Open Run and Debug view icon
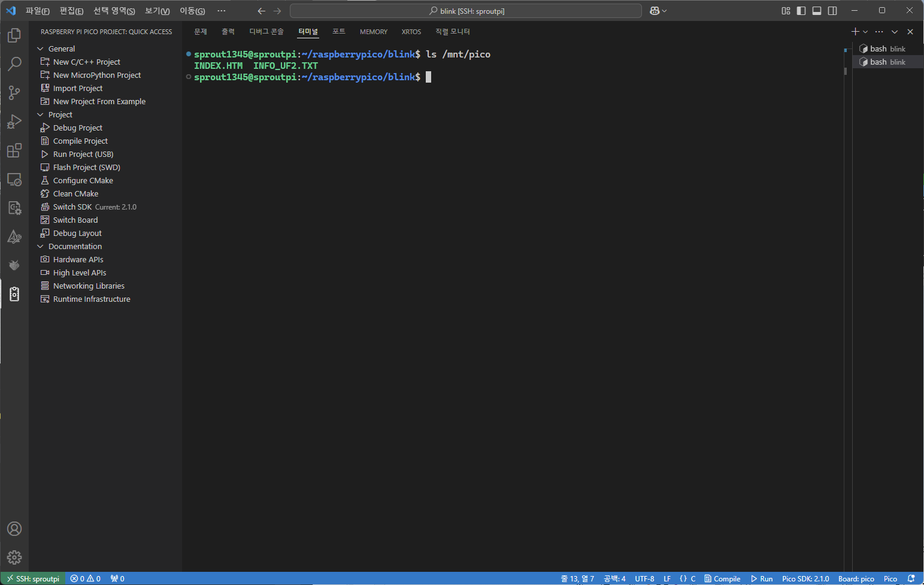Image resolution: width=924 pixels, height=585 pixels. point(14,122)
